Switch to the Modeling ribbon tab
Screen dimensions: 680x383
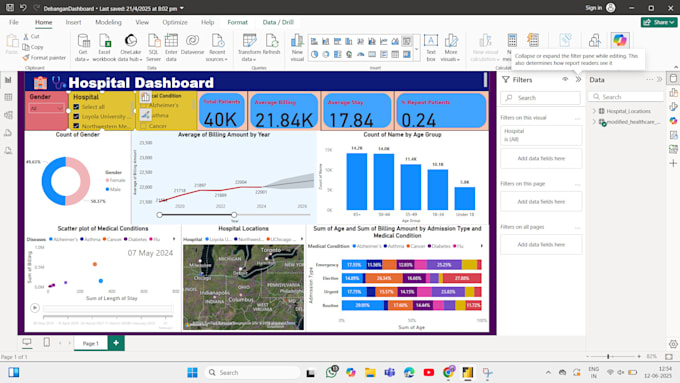click(108, 22)
